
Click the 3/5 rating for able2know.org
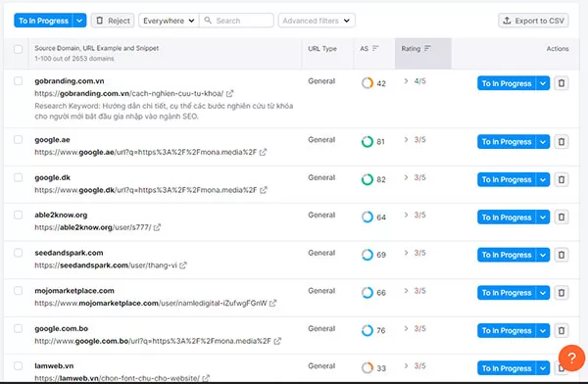pyautogui.click(x=419, y=215)
